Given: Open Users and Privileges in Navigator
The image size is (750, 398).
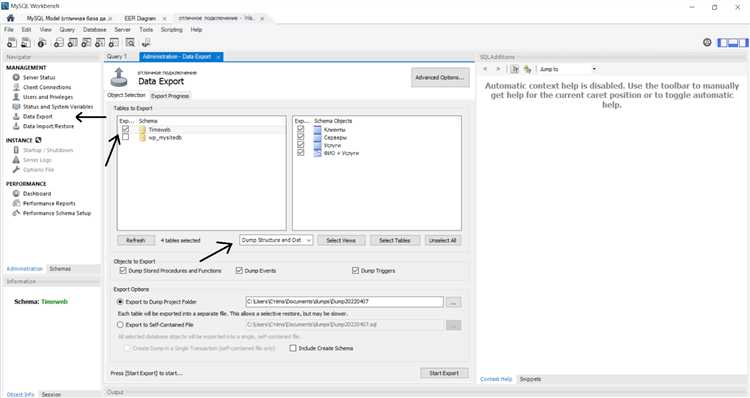Looking at the screenshot, I should [48, 97].
